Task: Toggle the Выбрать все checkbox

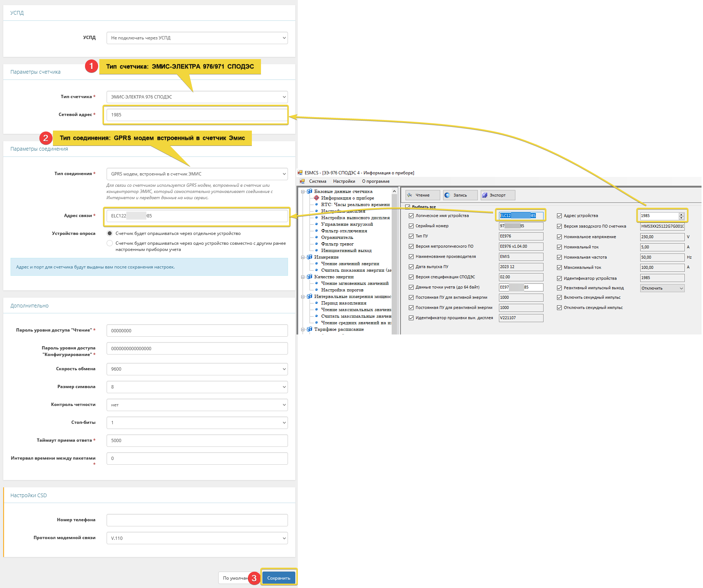Action: [x=408, y=207]
